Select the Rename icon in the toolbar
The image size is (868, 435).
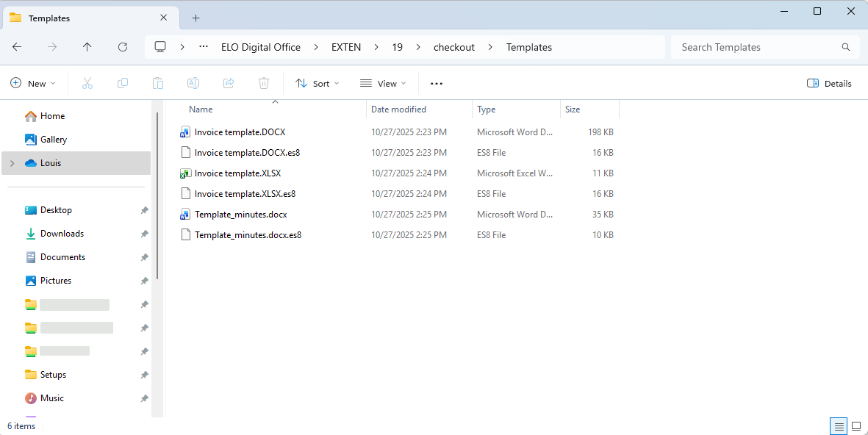193,83
